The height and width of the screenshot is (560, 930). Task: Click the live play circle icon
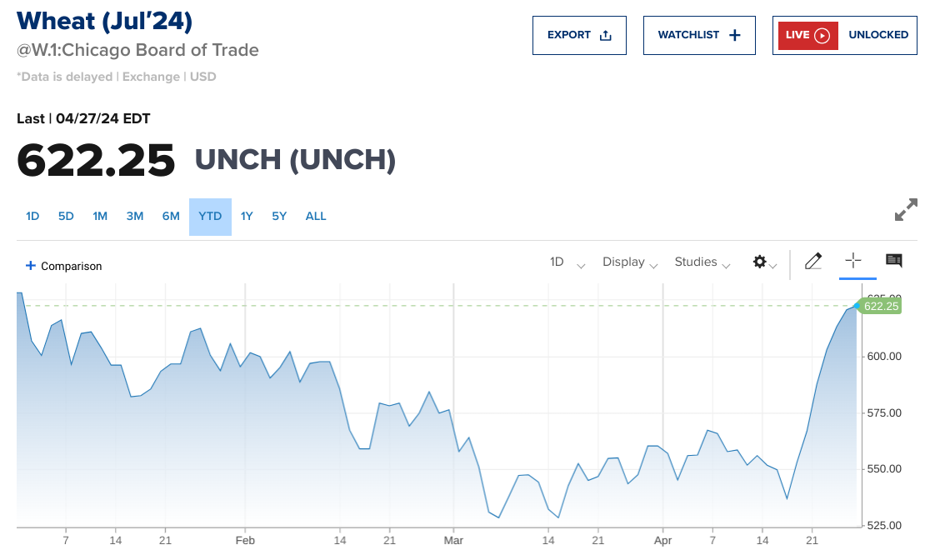coord(822,35)
